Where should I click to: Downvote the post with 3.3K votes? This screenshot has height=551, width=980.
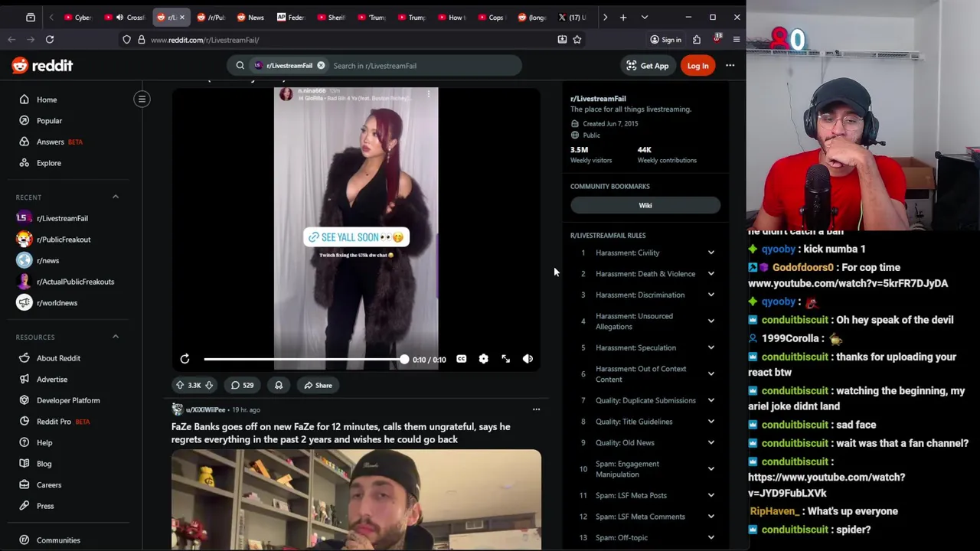point(209,385)
